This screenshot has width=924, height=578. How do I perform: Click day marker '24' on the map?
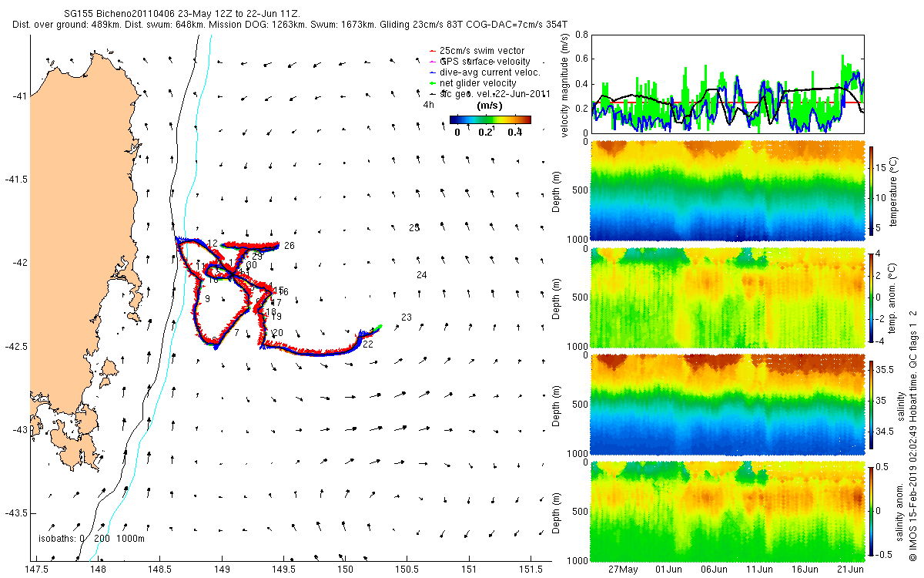tap(421, 275)
